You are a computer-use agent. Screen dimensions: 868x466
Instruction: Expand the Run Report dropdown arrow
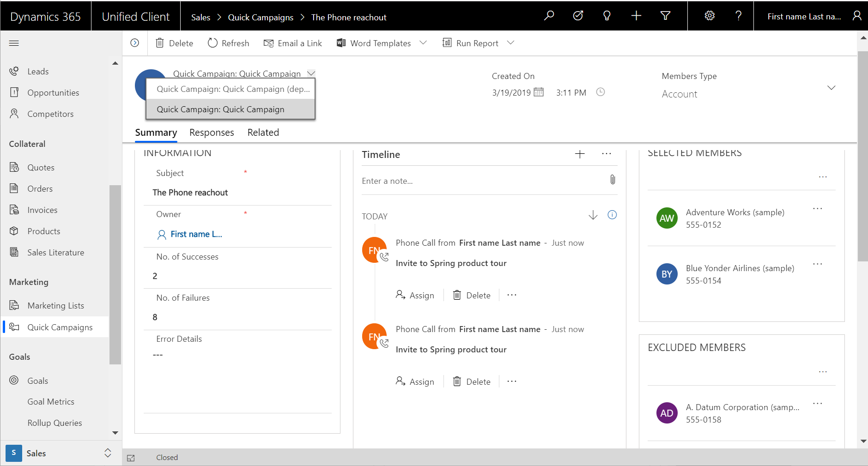click(x=510, y=43)
